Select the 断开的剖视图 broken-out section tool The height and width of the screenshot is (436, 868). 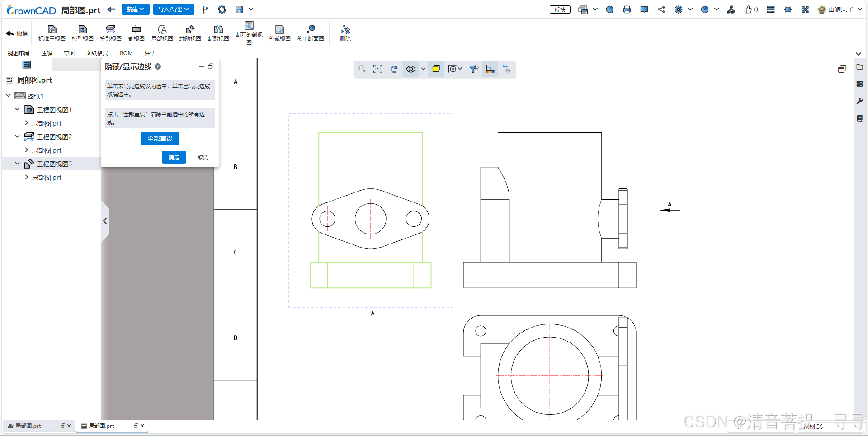(249, 33)
